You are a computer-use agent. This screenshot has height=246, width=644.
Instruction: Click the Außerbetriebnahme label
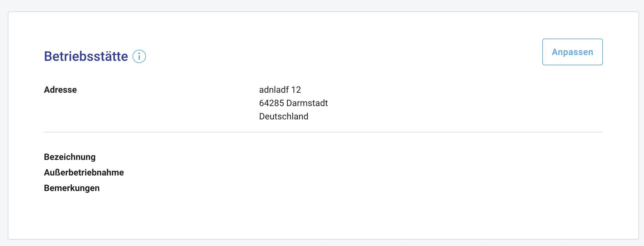[x=84, y=172]
